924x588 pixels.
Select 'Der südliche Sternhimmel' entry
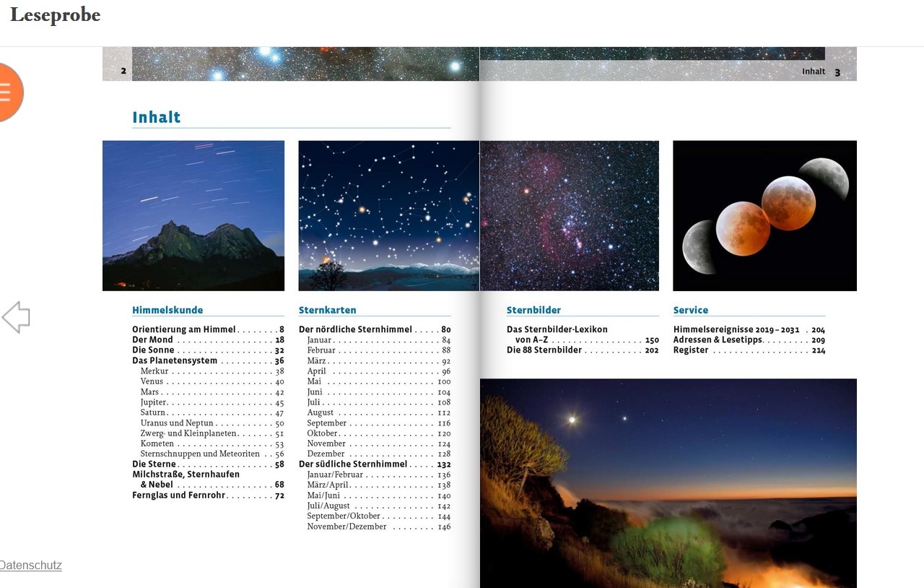click(354, 464)
